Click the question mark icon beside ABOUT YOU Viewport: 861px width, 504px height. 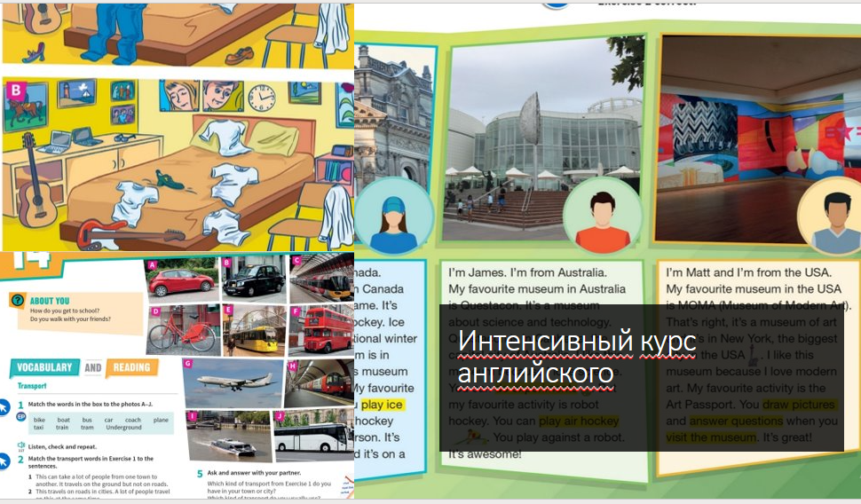[x=18, y=300]
